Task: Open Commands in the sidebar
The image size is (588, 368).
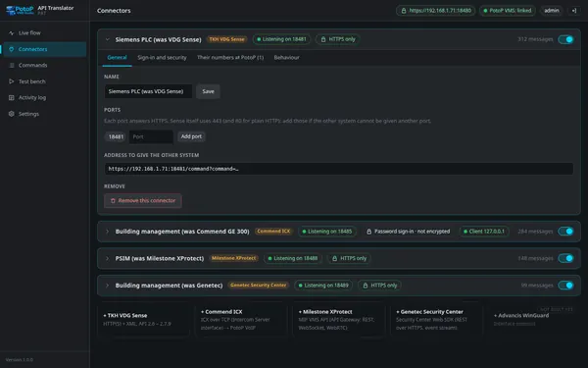Action: pos(44,66)
